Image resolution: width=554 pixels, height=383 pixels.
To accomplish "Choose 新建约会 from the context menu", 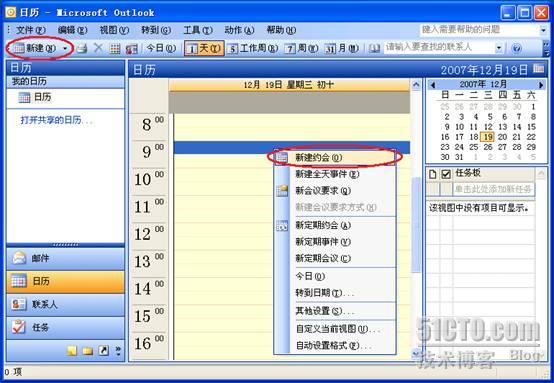I will [x=335, y=158].
